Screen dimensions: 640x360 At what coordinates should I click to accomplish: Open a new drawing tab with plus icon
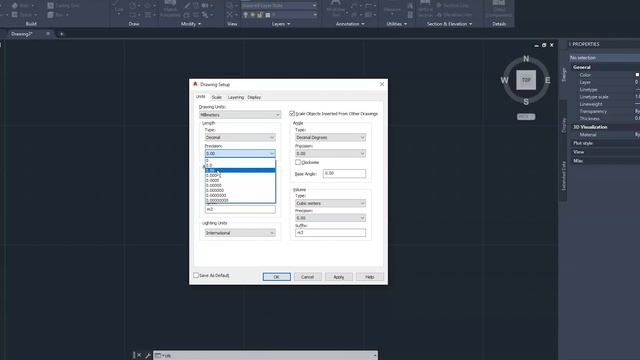(x=62, y=34)
